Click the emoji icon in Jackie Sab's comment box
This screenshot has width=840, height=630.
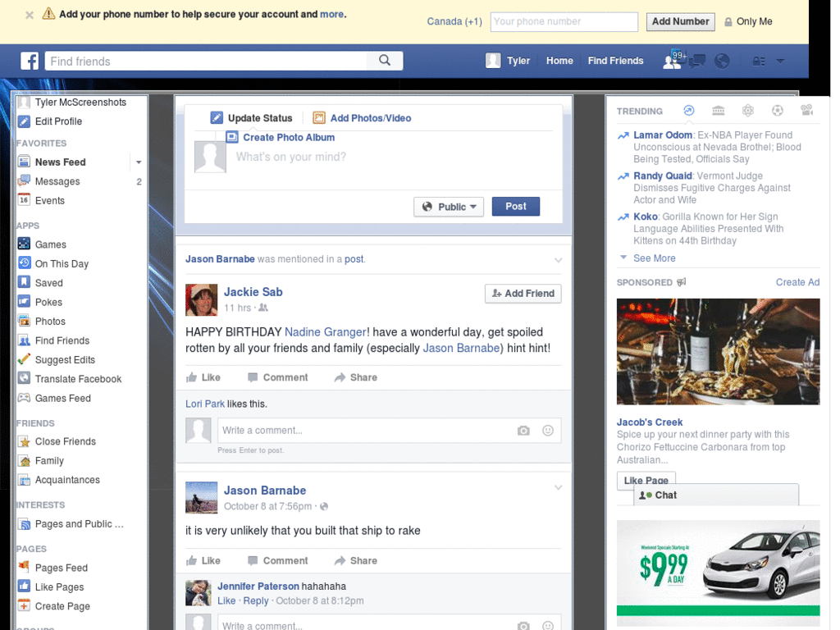tap(547, 430)
